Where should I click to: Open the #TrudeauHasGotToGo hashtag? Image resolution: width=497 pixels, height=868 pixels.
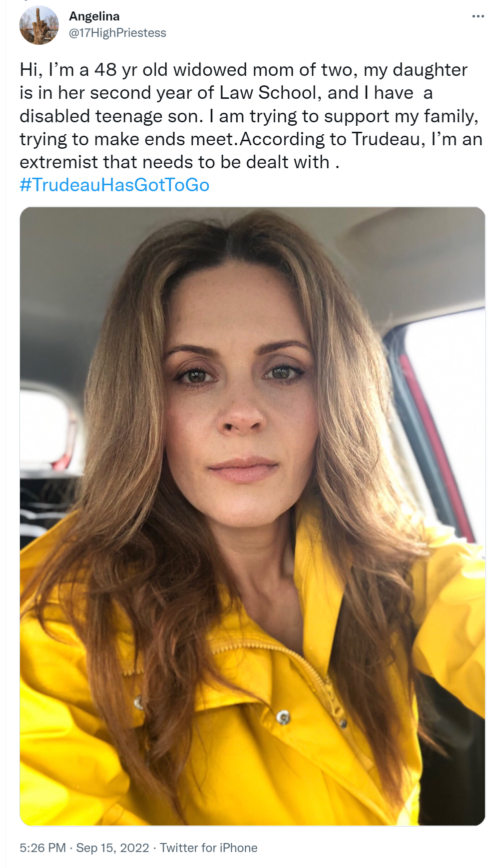coord(114,185)
